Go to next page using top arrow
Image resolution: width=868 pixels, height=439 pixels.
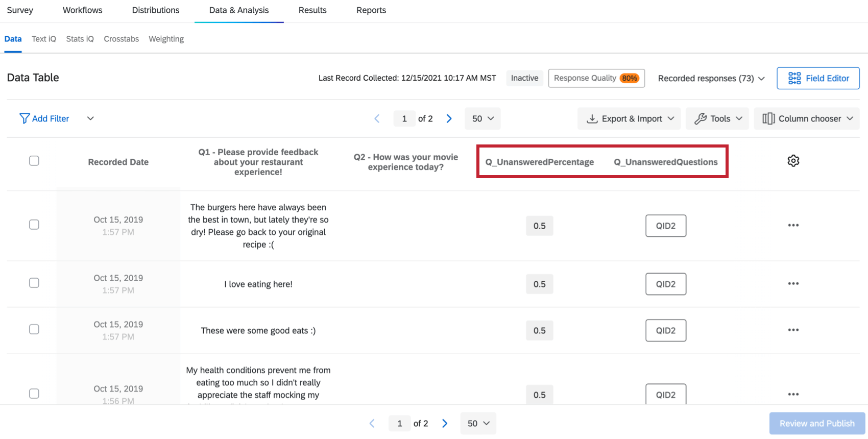pos(449,118)
